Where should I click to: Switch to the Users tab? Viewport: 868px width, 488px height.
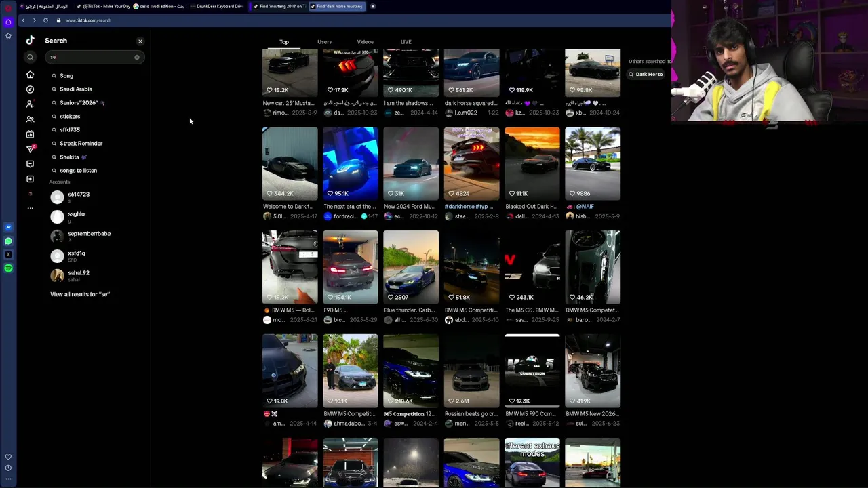325,42
